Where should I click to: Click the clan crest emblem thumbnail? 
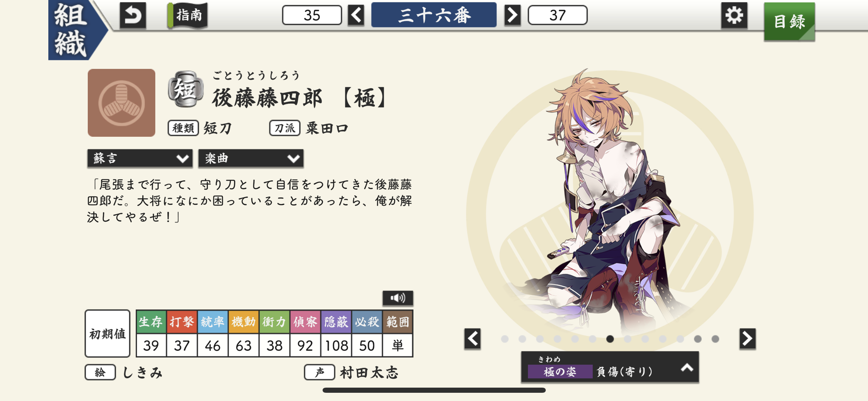click(121, 103)
